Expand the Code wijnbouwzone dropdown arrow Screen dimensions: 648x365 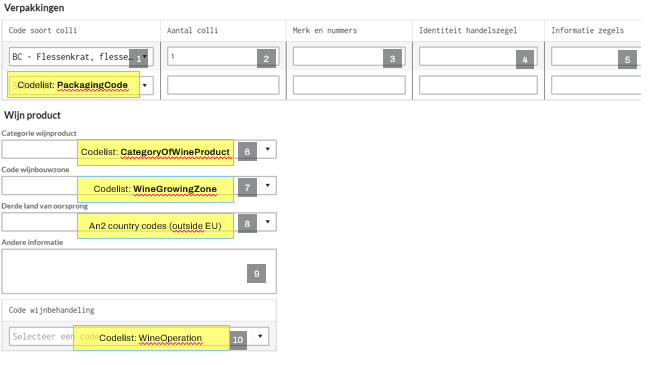(268, 186)
